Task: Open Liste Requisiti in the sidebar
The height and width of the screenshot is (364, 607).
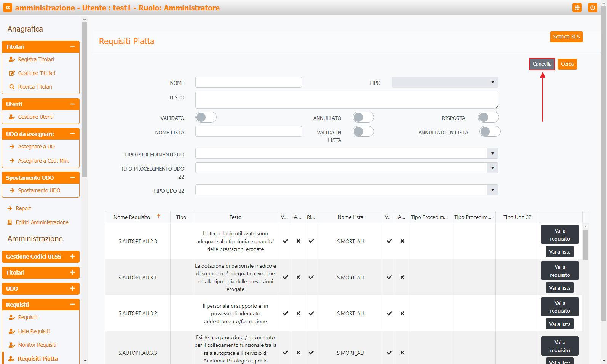Action: [x=34, y=331]
